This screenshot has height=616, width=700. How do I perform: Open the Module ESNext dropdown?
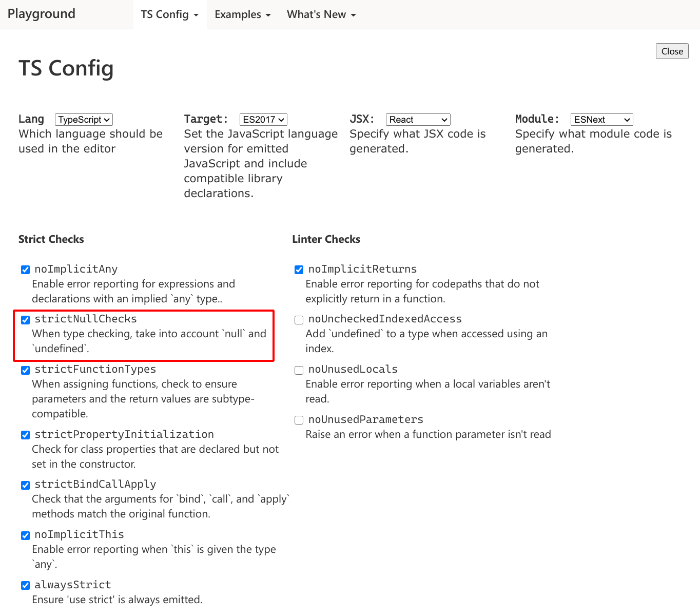coord(601,120)
